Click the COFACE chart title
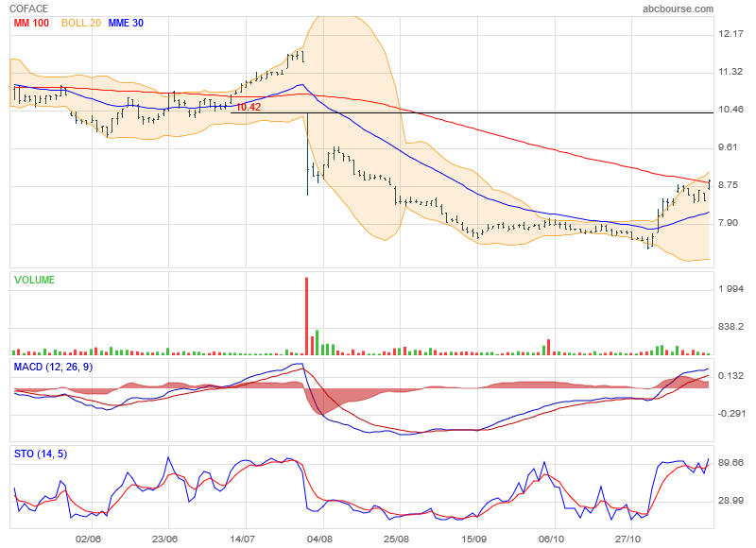 coord(29,9)
